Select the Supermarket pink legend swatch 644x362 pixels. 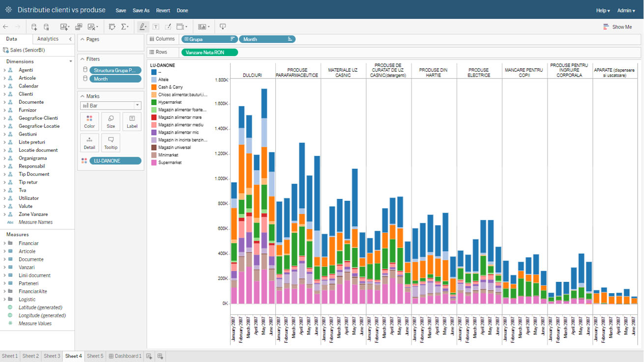coord(154,163)
